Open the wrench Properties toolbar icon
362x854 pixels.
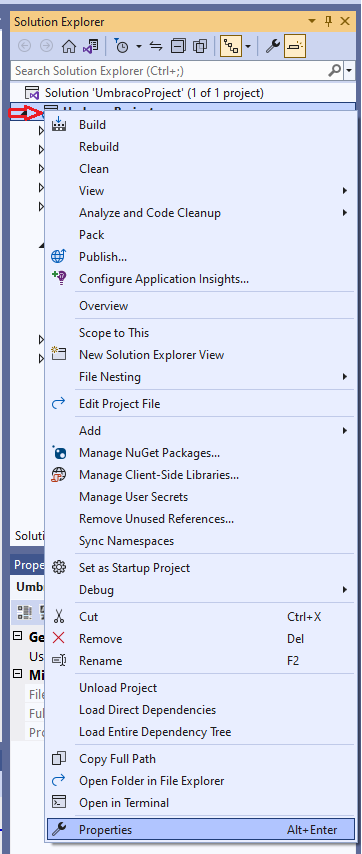(x=272, y=47)
